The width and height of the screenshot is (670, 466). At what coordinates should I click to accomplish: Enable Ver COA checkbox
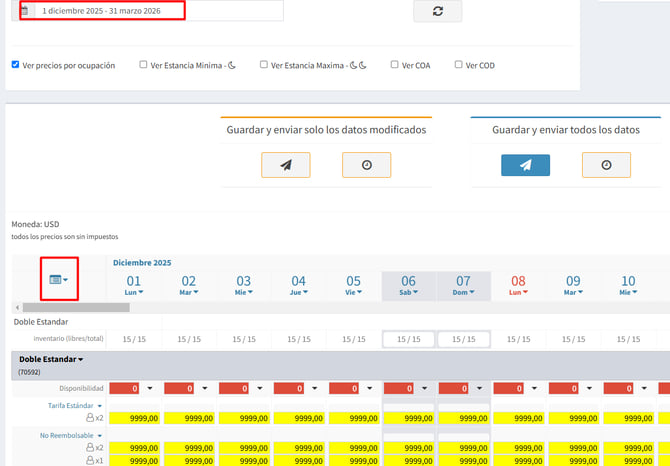(394, 65)
